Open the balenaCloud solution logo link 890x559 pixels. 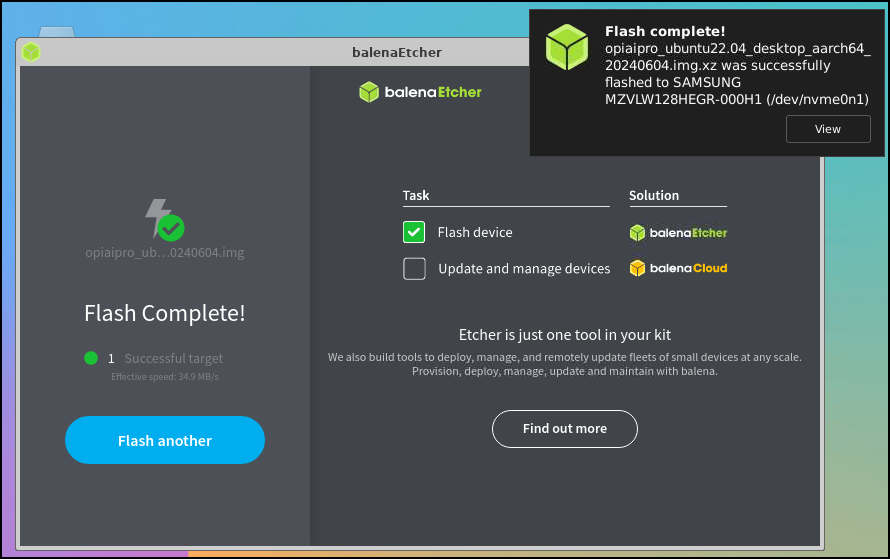pos(678,268)
